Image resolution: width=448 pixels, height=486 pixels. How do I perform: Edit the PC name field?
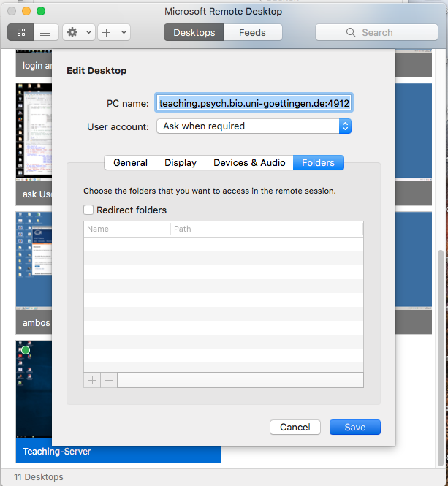254,103
